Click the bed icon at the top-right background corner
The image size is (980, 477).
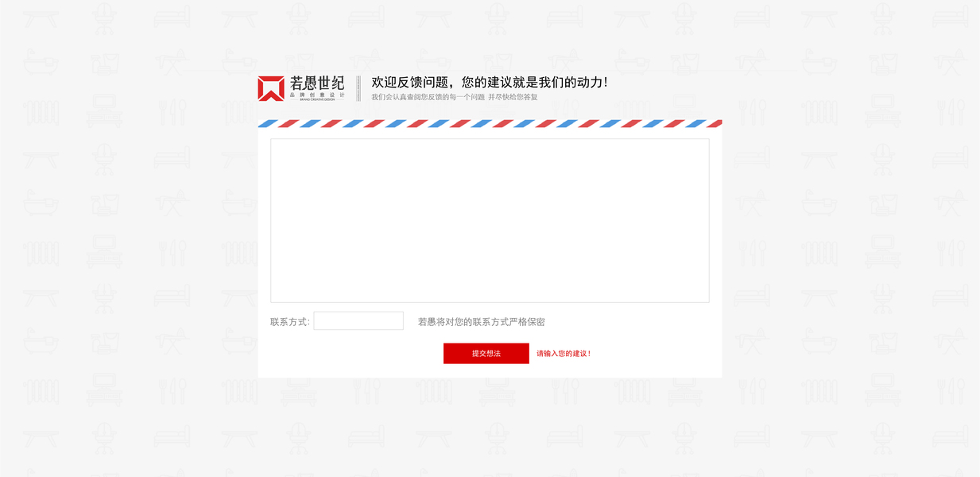point(950,17)
